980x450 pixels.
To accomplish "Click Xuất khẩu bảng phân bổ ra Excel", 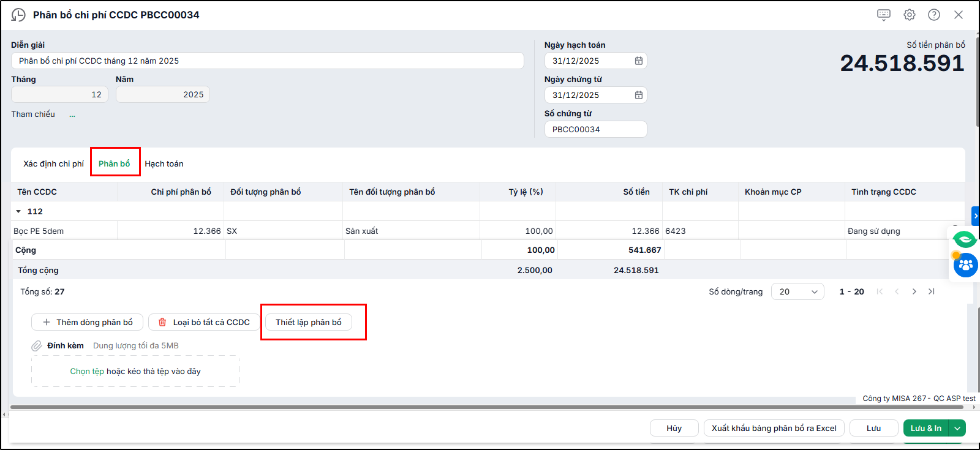I will (x=774, y=428).
